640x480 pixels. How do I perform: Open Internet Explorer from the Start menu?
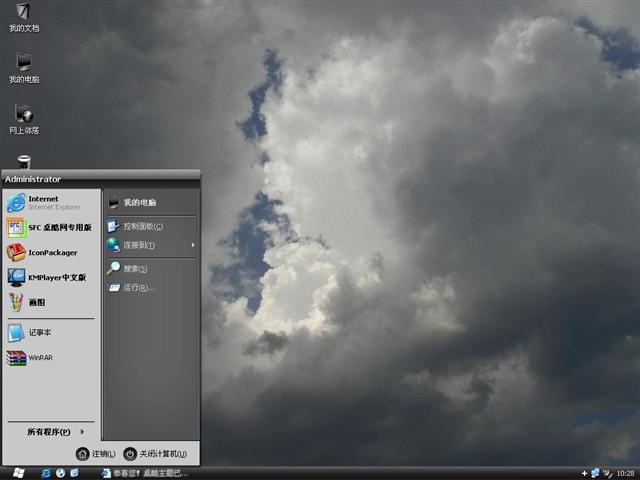click(51, 203)
